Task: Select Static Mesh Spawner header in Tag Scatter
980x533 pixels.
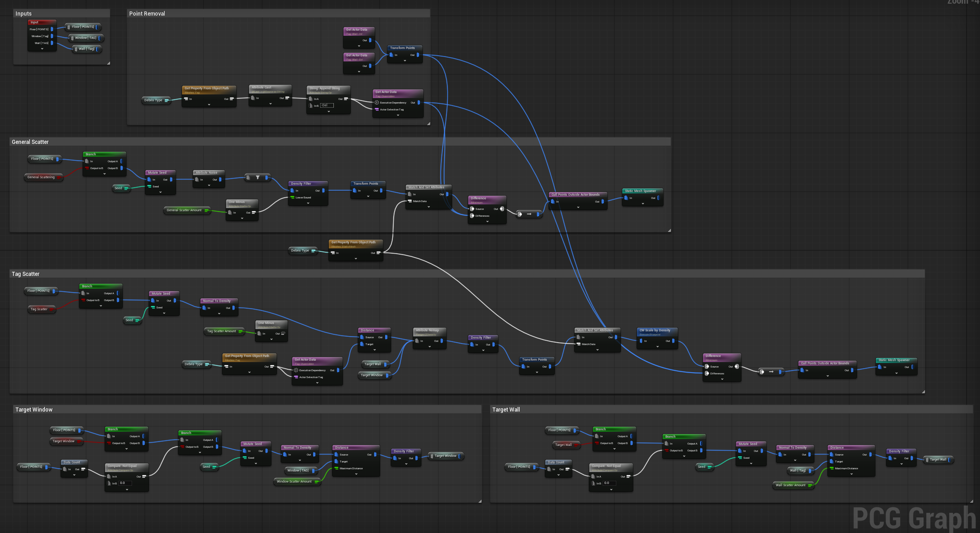Action: [896, 360]
